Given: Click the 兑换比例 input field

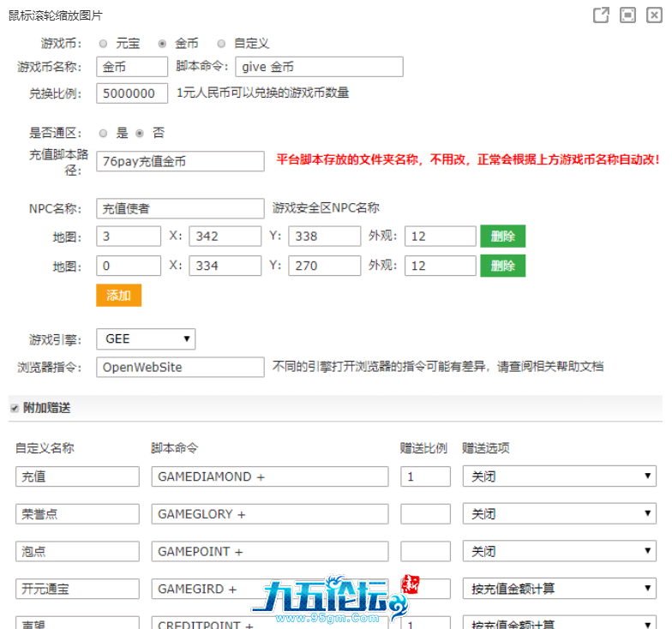Looking at the screenshot, I should pyautogui.click(x=132, y=93).
